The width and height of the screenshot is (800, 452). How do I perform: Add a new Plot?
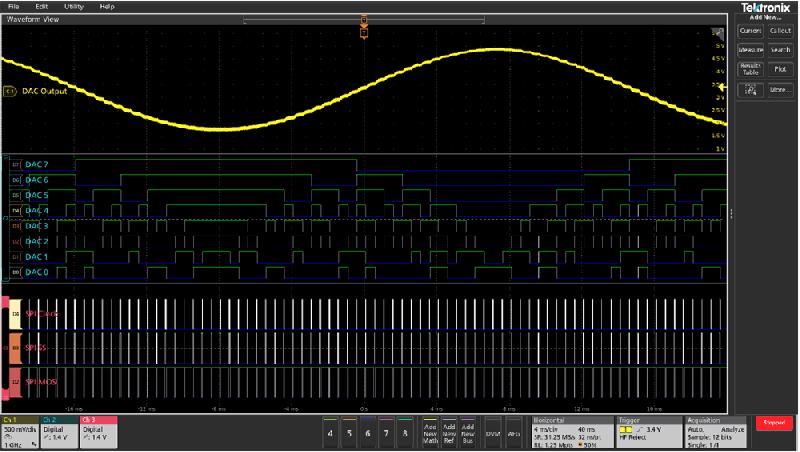tap(781, 69)
